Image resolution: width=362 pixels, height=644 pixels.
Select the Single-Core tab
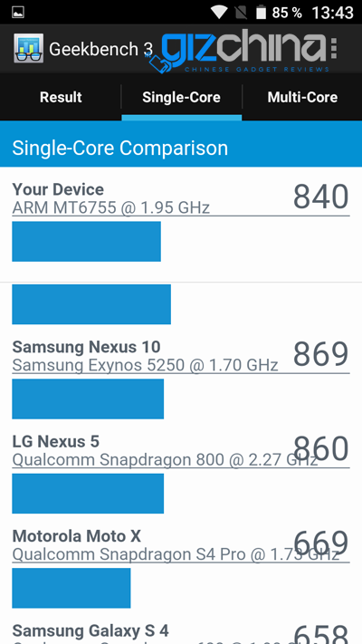(x=181, y=97)
